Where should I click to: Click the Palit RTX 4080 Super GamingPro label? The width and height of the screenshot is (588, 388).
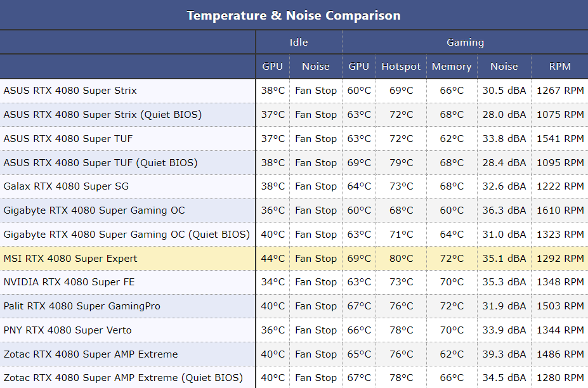(x=82, y=306)
